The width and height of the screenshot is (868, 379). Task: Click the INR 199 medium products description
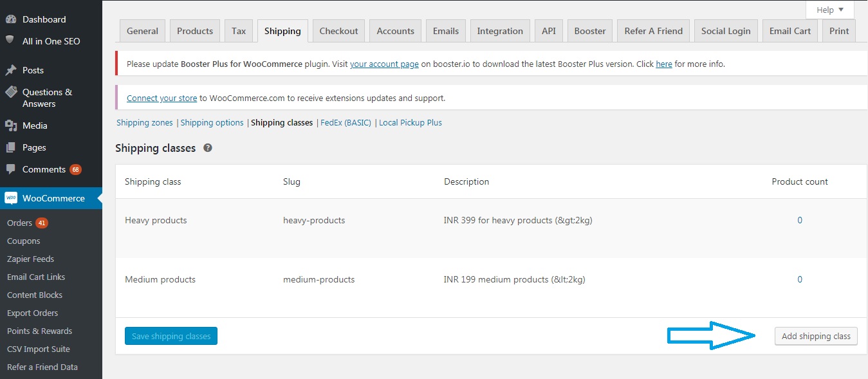click(515, 279)
